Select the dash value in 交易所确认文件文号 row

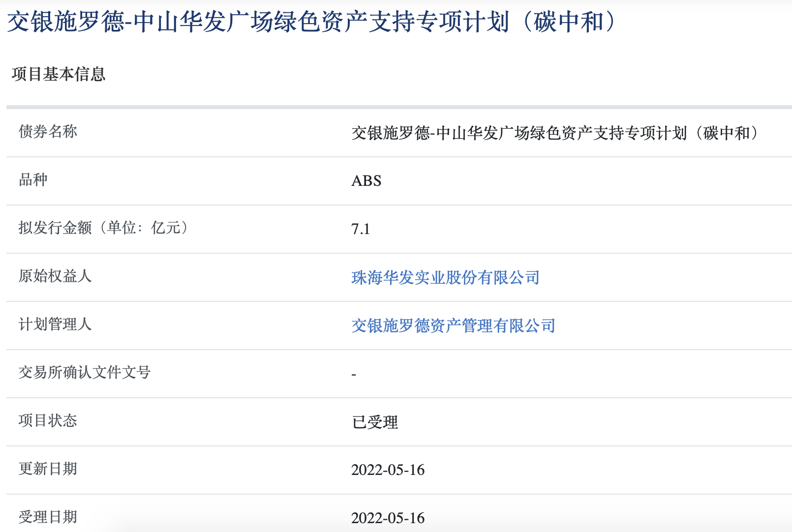tap(353, 373)
